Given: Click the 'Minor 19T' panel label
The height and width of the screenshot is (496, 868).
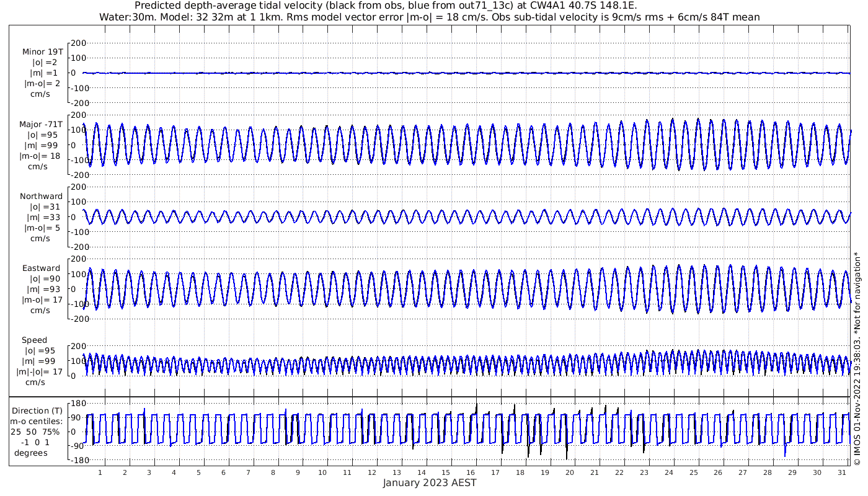Looking at the screenshot, I should pyautogui.click(x=42, y=51).
